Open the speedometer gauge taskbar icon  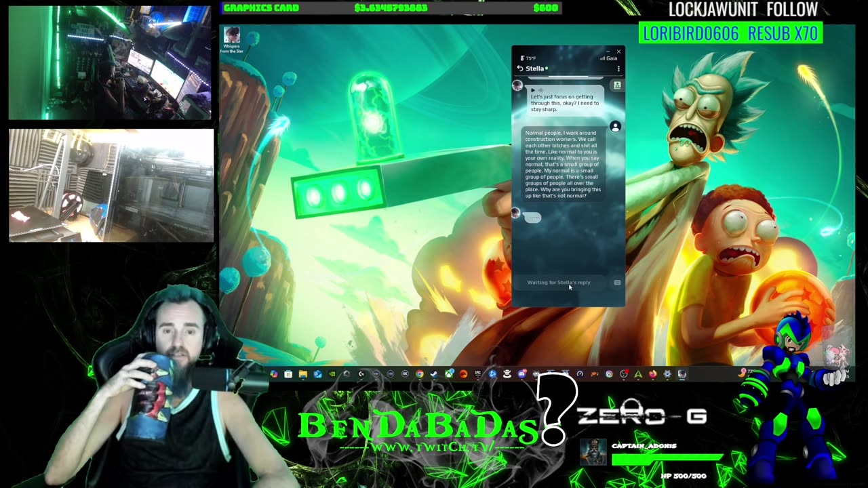pyautogui.click(x=580, y=373)
